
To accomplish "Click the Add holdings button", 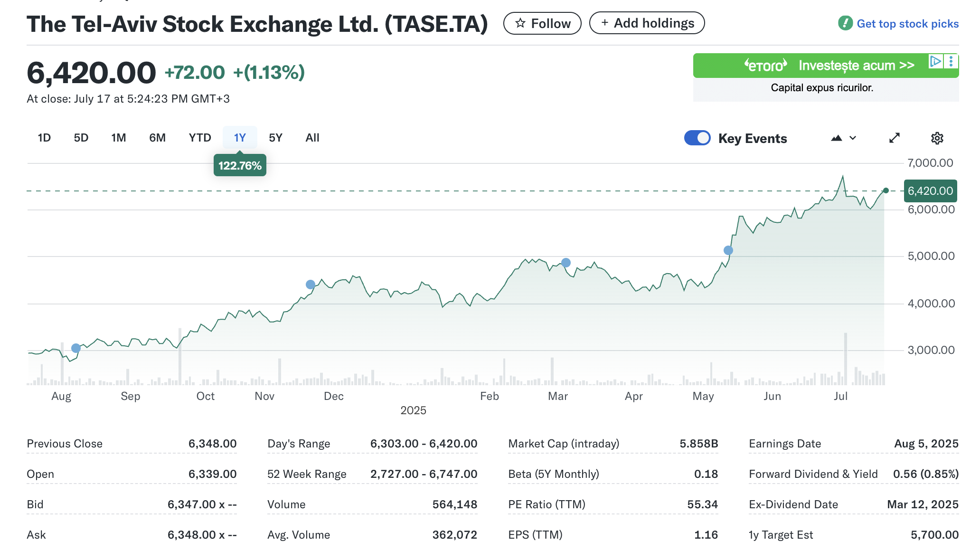I will (x=647, y=23).
